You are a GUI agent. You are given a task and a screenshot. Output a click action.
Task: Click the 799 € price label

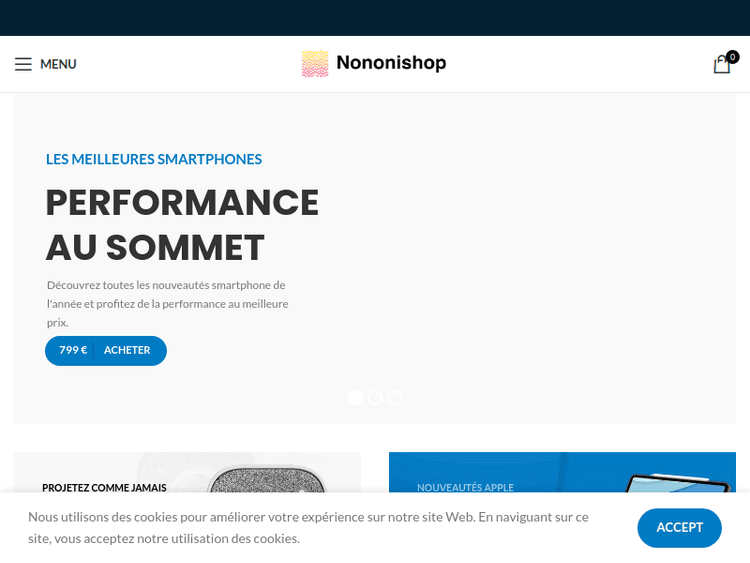[x=73, y=350]
